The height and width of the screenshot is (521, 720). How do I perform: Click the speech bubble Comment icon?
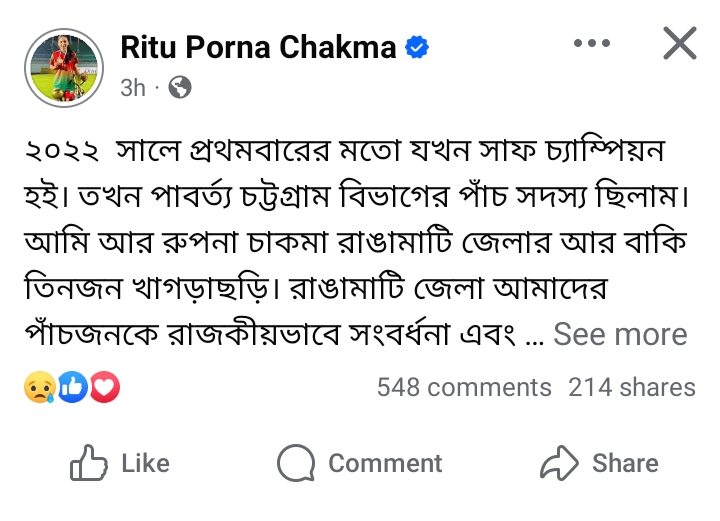(296, 463)
